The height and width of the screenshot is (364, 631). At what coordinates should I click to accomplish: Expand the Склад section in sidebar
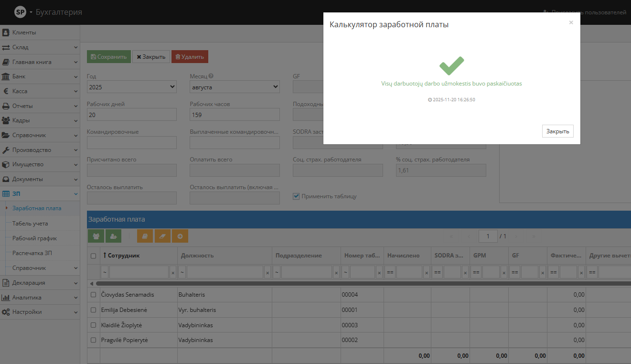(x=40, y=47)
